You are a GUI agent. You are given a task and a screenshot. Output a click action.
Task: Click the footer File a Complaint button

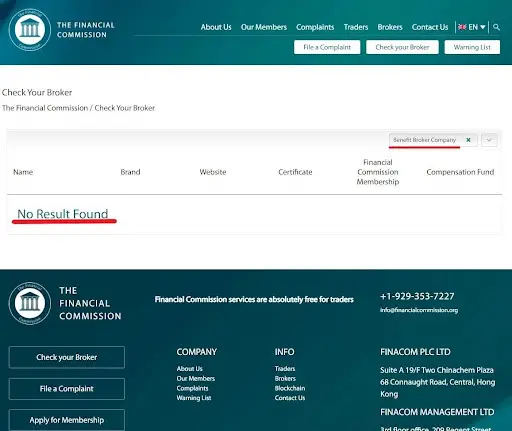[67, 389]
